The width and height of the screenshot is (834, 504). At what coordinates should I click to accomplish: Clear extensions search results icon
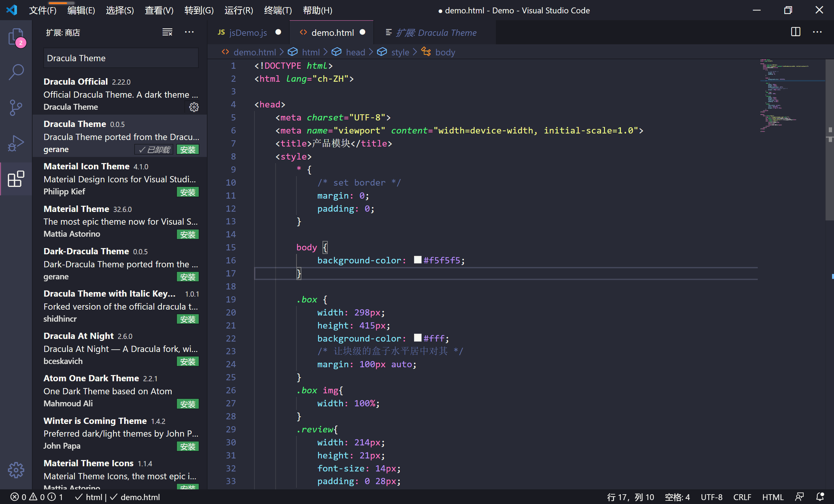[x=167, y=33]
